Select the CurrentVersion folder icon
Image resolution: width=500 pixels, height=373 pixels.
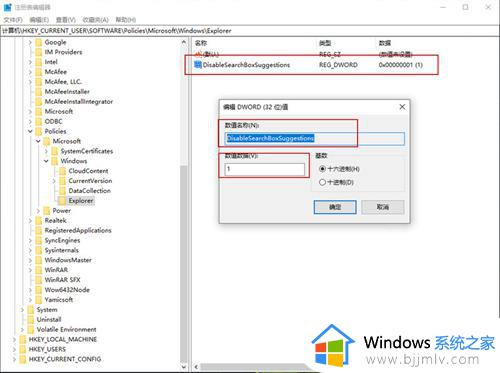63,181
